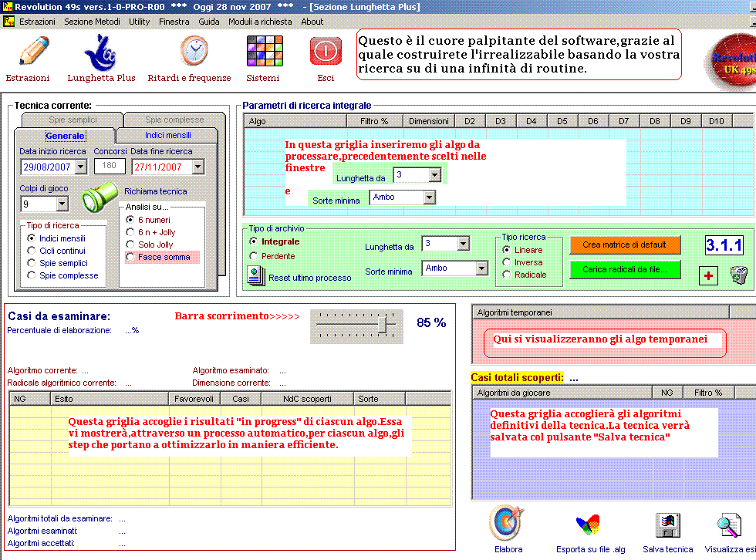This screenshot has height=560, width=756.
Task: Switch to the Spie semplici tab
Action: click(x=73, y=120)
